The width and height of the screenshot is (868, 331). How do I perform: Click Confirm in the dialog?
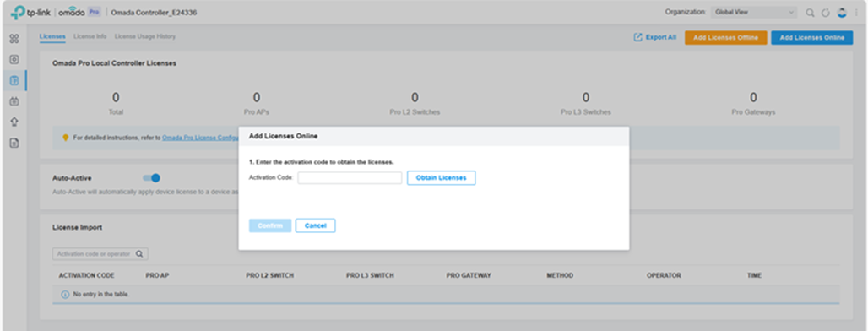click(270, 225)
